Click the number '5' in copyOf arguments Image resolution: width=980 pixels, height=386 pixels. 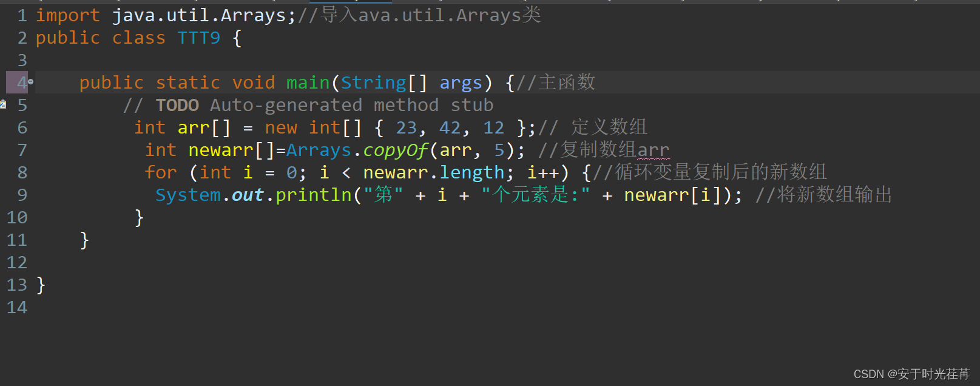(x=499, y=150)
